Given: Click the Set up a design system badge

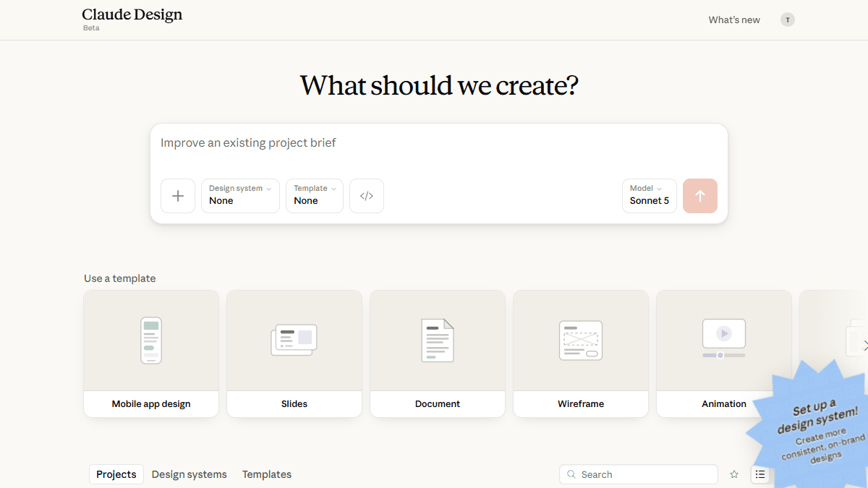Looking at the screenshot, I should coord(814,428).
